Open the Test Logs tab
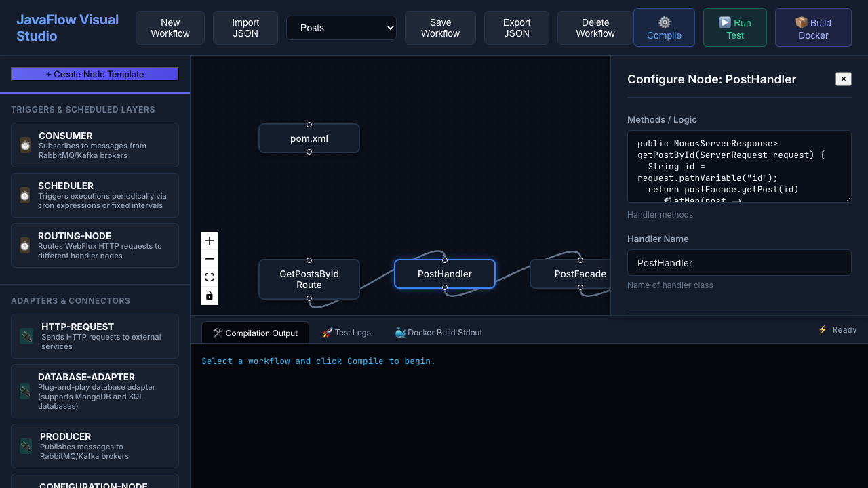The image size is (868, 488). [x=347, y=333]
